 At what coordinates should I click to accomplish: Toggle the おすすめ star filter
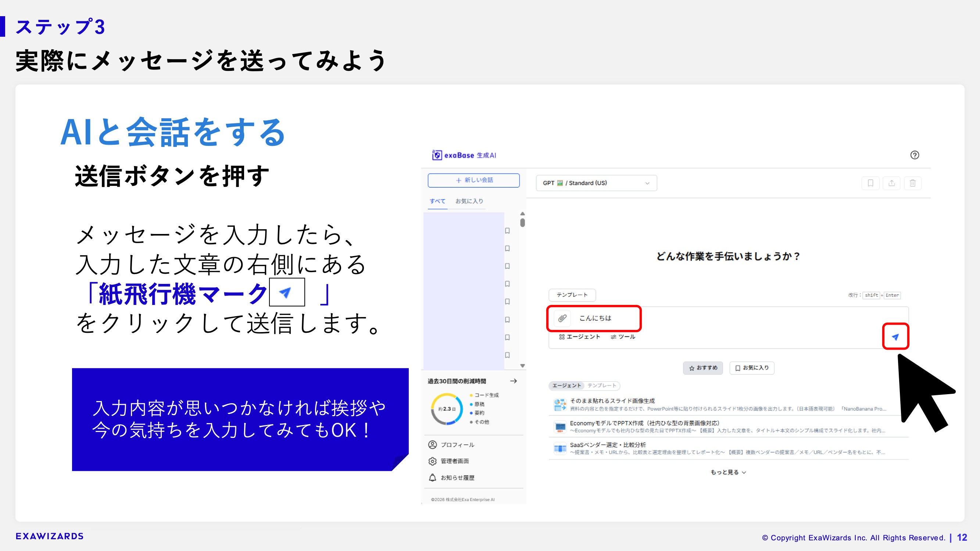[703, 368]
